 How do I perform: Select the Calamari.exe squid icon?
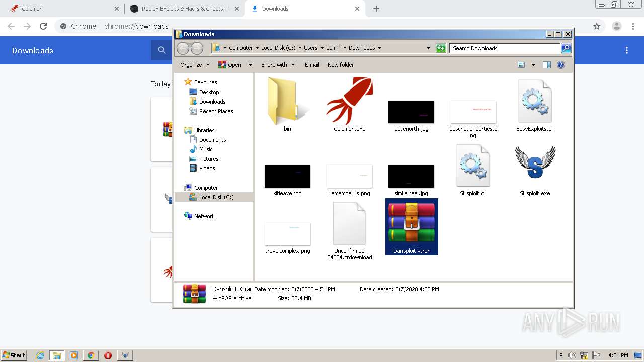pos(350,101)
